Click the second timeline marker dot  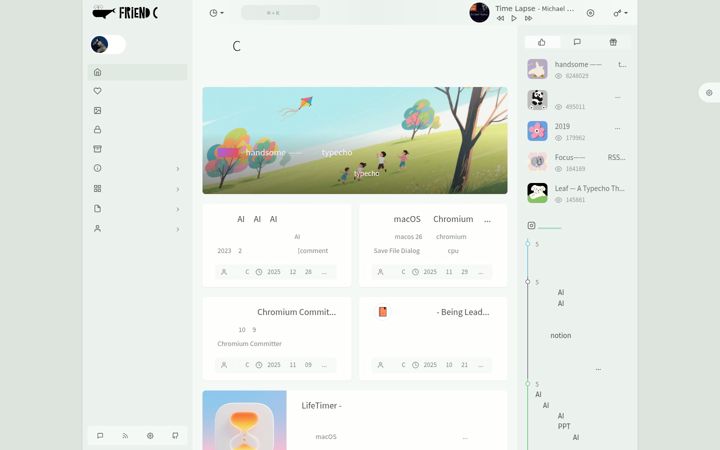click(528, 282)
